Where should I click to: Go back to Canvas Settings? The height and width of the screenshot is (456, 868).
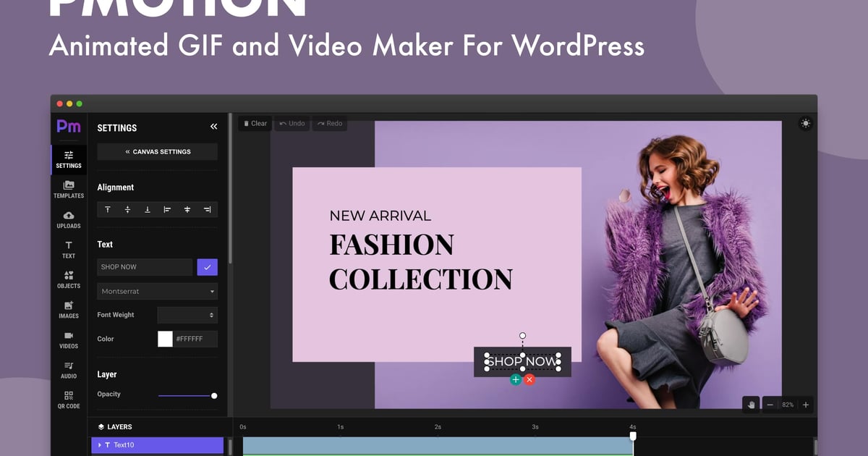158,152
